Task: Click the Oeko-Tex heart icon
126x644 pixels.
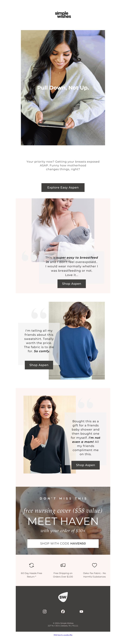Action: (94, 565)
